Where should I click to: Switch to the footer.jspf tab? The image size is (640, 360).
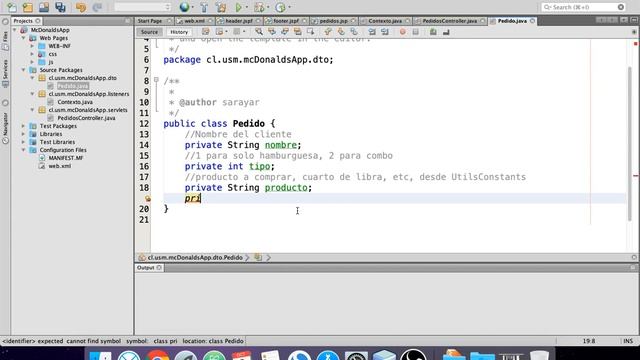286,21
